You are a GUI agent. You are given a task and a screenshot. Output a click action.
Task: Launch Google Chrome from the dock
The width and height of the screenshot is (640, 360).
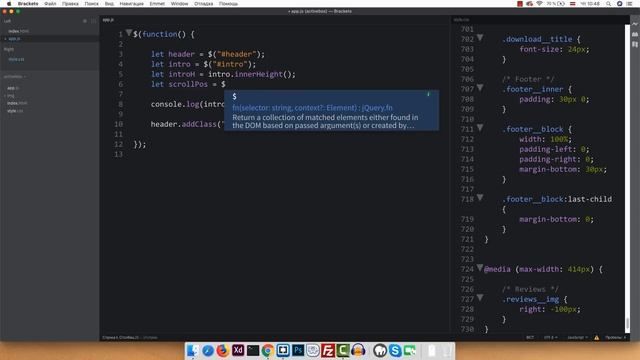268,351
